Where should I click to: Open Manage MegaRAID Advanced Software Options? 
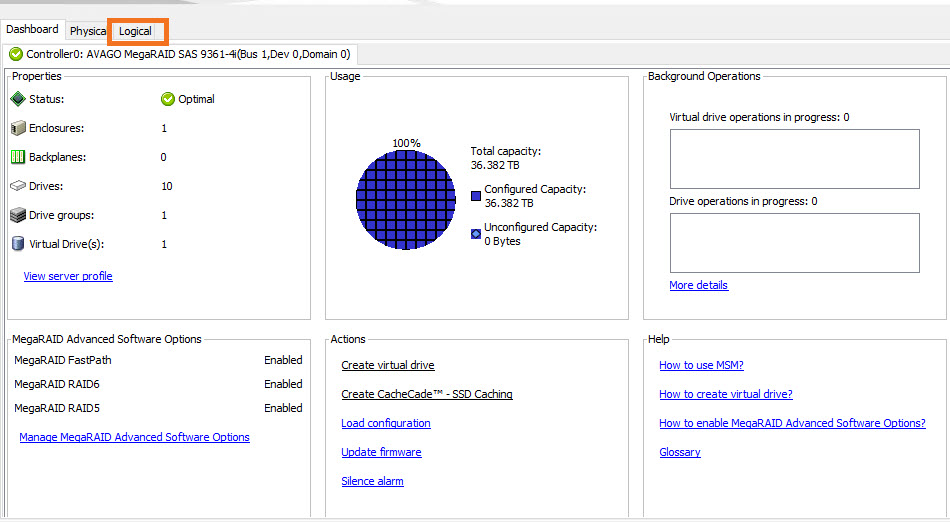point(135,437)
